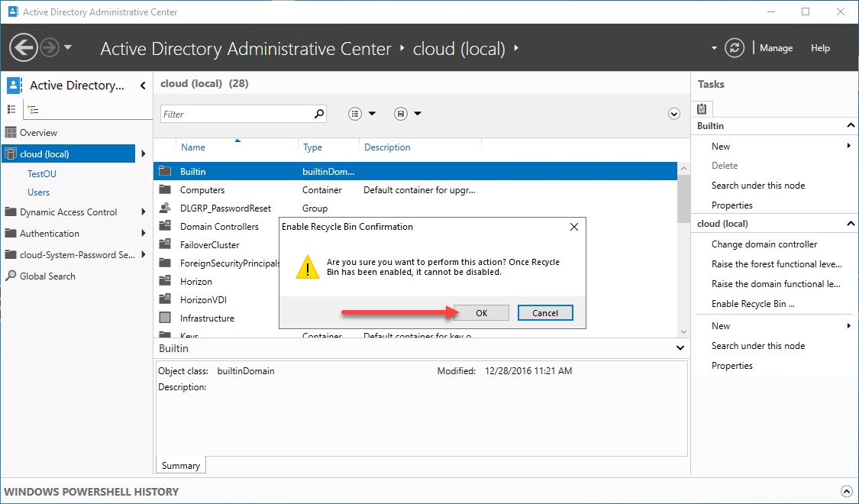This screenshot has width=859, height=504.
Task: Sort by Description column header
Action: click(x=387, y=147)
